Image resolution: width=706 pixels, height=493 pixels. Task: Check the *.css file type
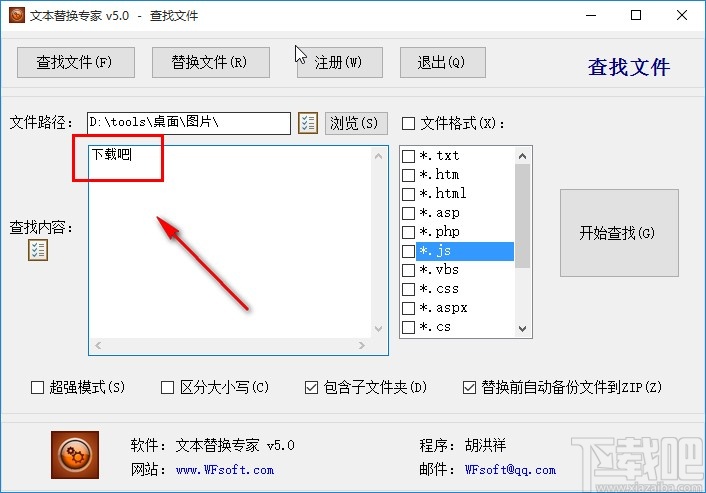point(408,289)
